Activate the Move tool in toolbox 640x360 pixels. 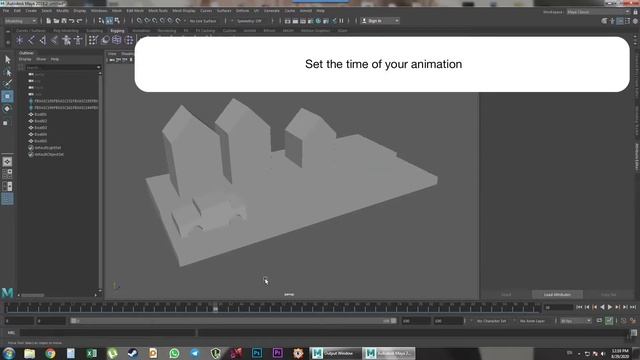[7, 96]
